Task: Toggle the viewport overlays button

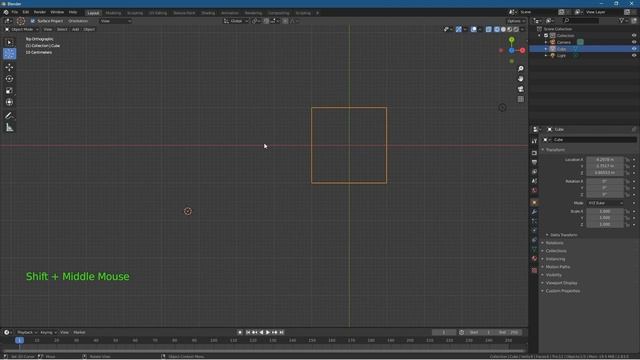Action: 473,29
